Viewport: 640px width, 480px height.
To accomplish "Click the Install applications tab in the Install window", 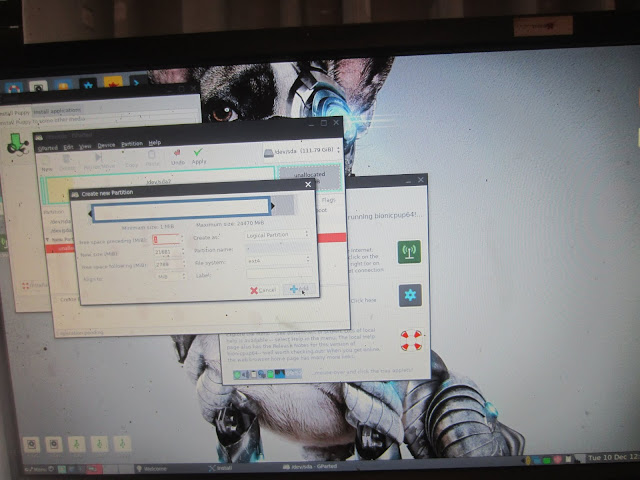I will point(57,111).
